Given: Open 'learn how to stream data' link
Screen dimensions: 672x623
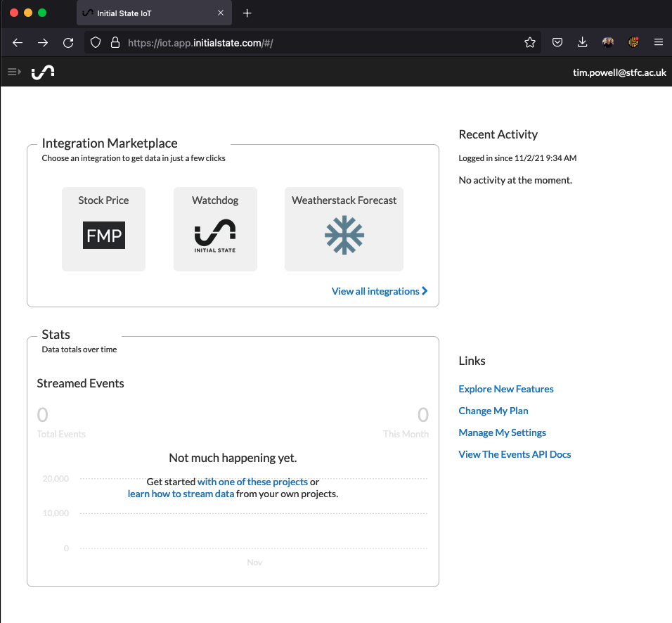Looking at the screenshot, I should pos(181,494).
